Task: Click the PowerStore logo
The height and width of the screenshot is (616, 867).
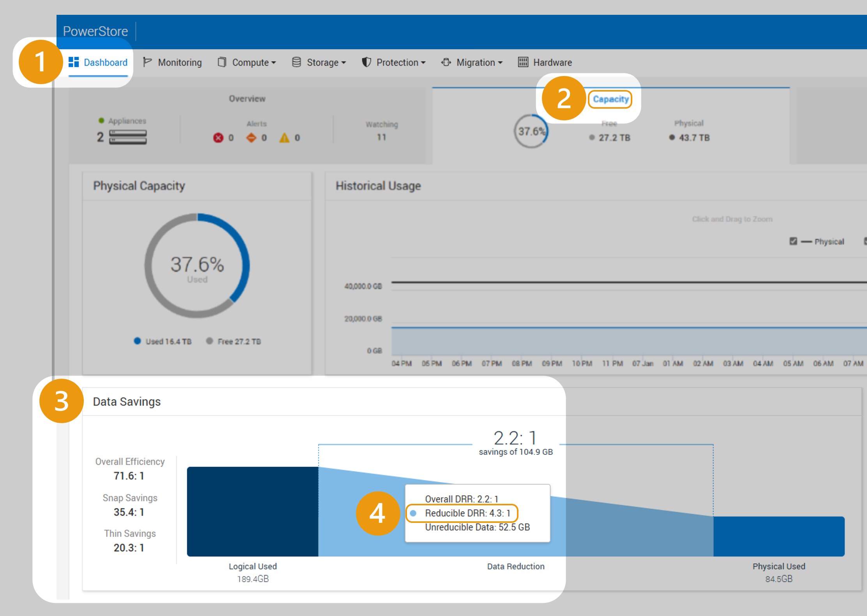Action: pyautogui.click(x=95, y=31)
